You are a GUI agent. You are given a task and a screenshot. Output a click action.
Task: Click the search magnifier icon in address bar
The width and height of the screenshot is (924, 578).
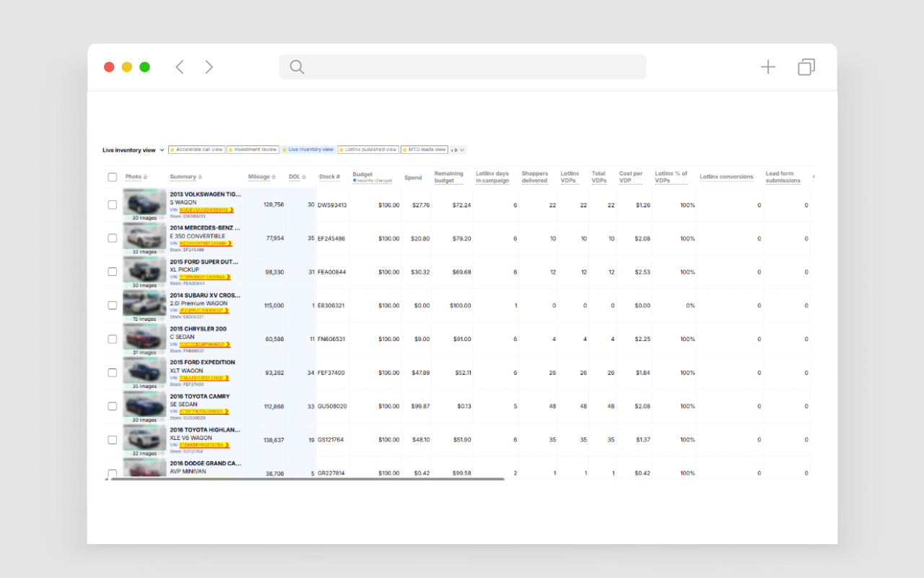point(297,67)
